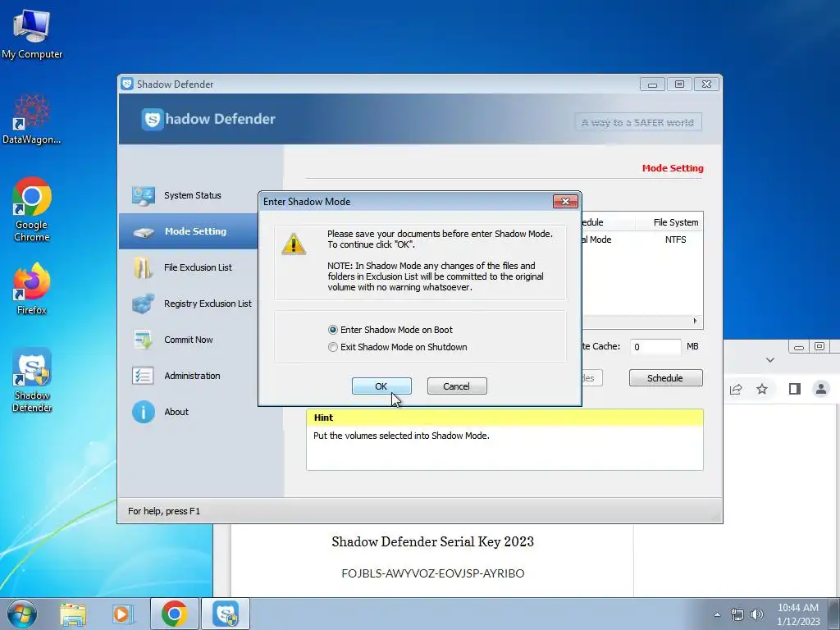
Task: Bookmark page with Chrome star icon
Action: pyautogui.click(x=762, y=389)
